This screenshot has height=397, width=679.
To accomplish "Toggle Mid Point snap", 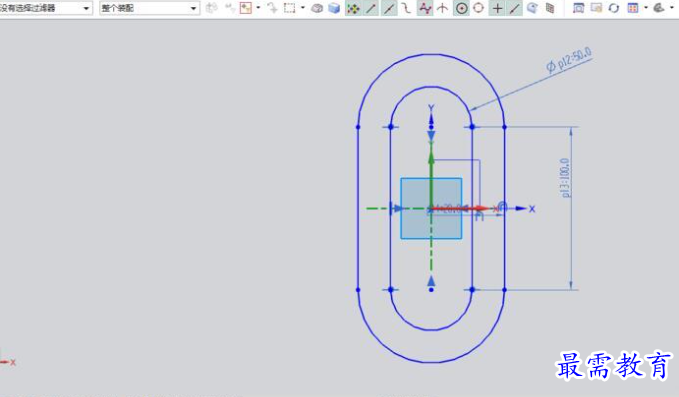I will point(389,8).
